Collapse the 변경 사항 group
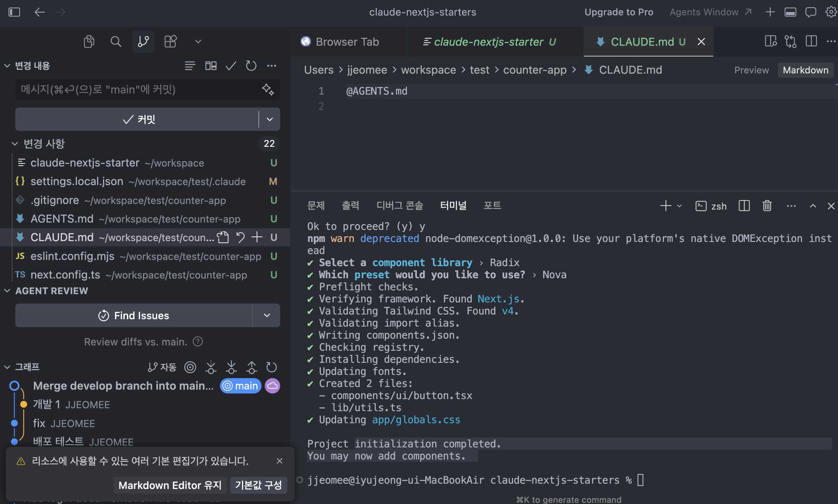The width and height of the screenshot is (838, 504). [15, 144]
